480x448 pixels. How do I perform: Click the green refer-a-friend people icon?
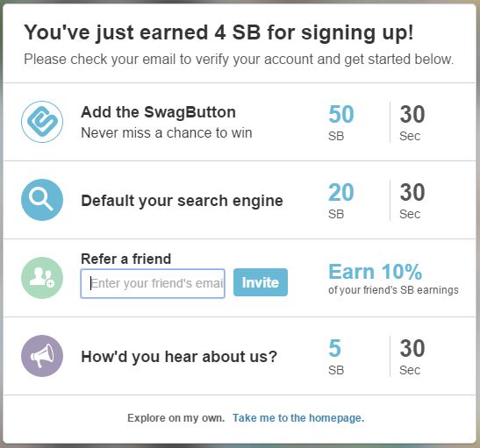coord(42,278)
